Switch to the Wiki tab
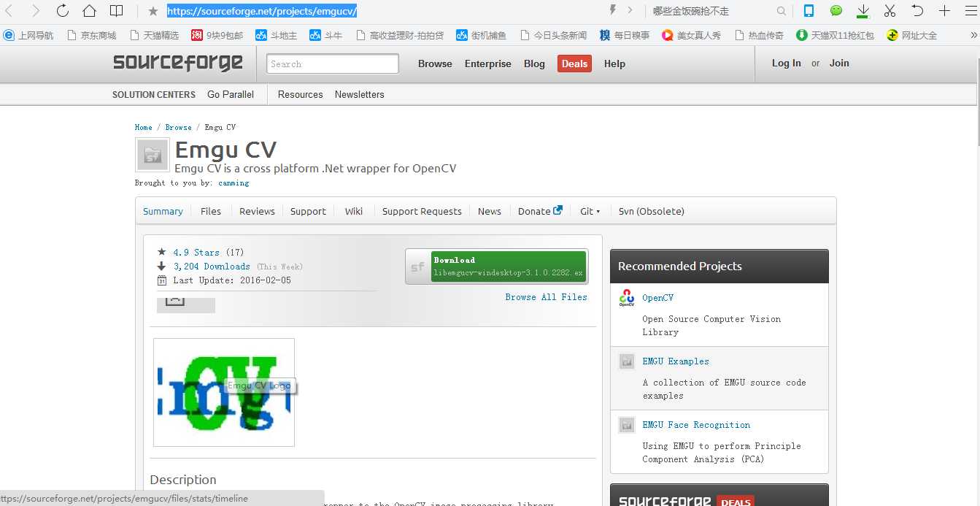This screenshot has width=980, height=506. pyautogui.click(x=354, y=211)
